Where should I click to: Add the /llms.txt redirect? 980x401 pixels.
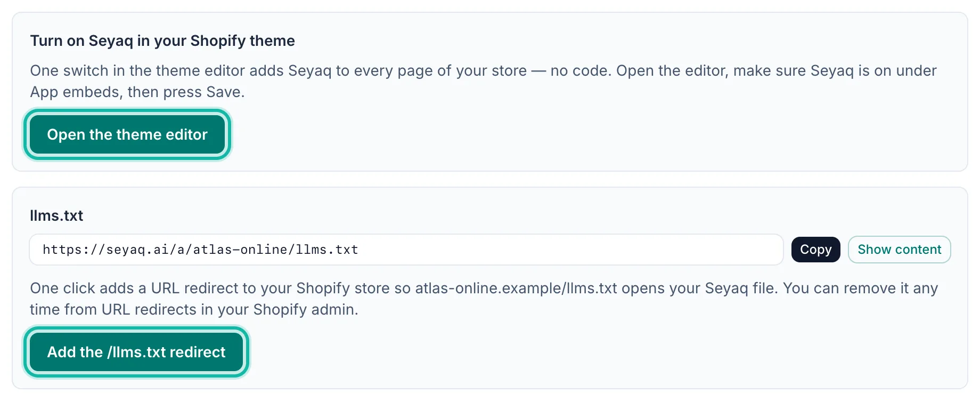[136, 352]
